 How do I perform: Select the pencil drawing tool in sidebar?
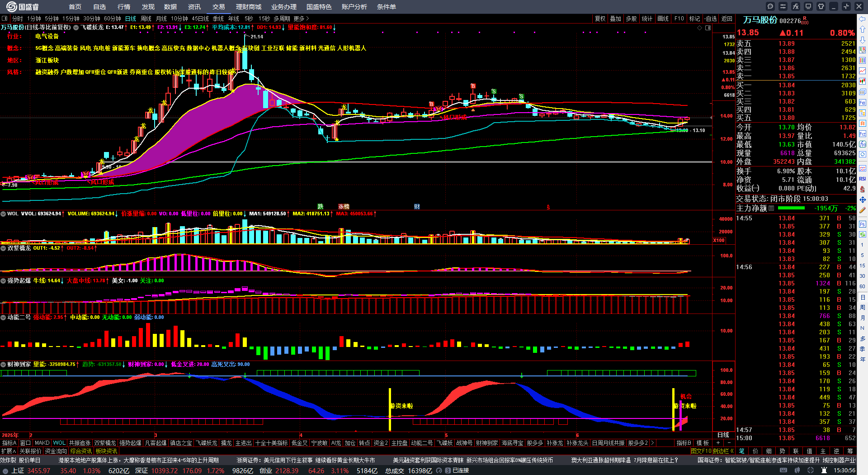863,210
